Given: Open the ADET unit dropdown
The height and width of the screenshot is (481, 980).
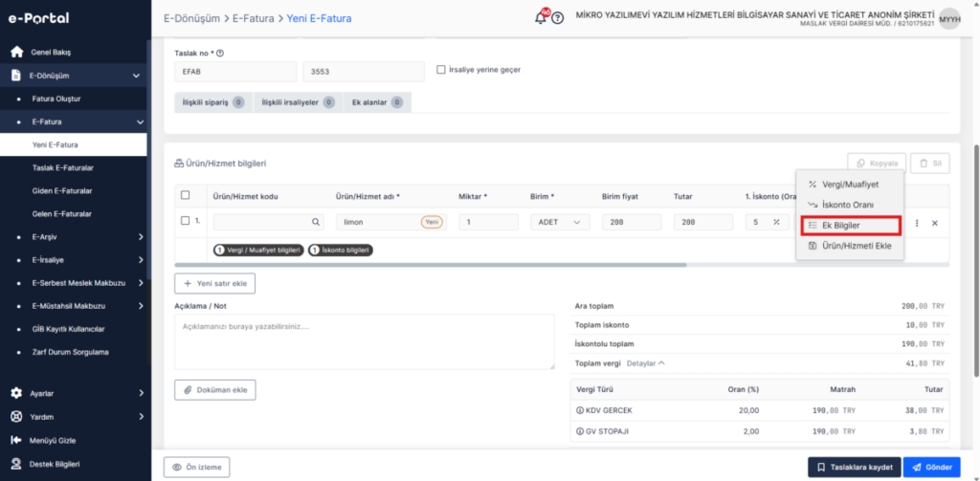Looking at the screenshot, I should point(559,222).
